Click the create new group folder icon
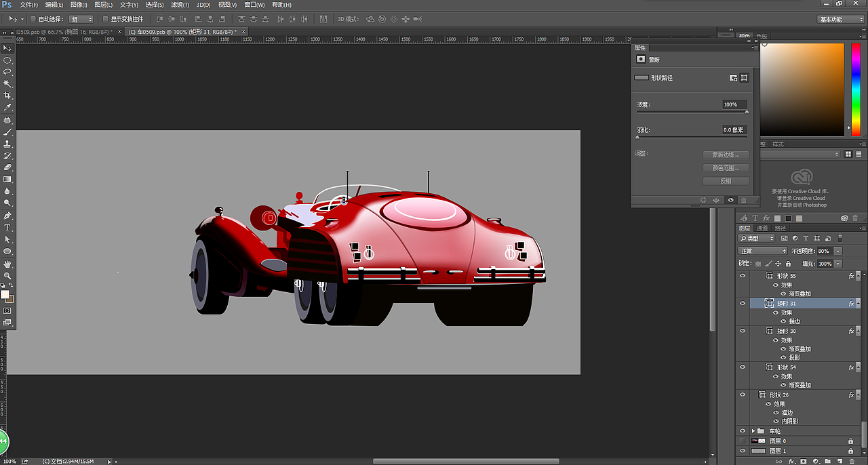 point(828,461)
